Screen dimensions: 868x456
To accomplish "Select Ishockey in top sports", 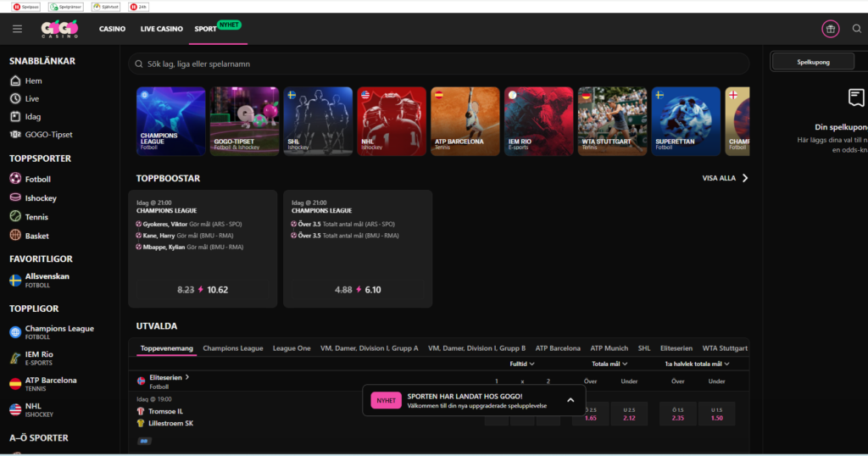I will point(33,197).
